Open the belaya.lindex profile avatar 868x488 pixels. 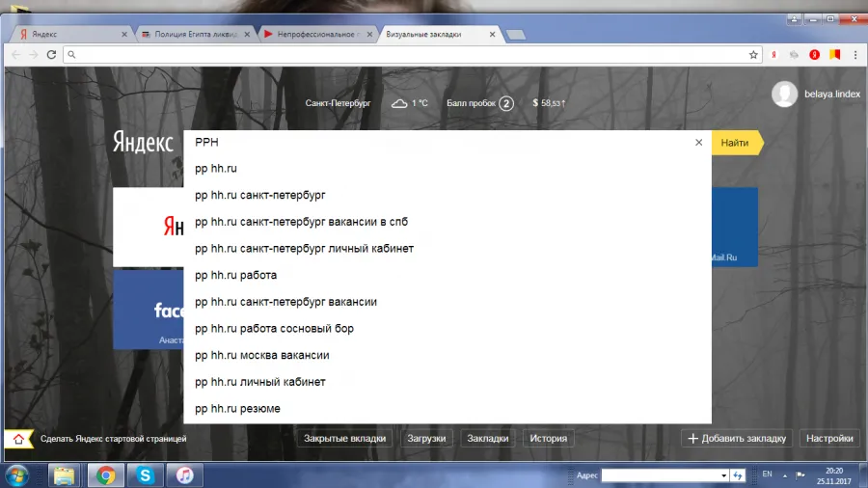(x=784, y=95)
